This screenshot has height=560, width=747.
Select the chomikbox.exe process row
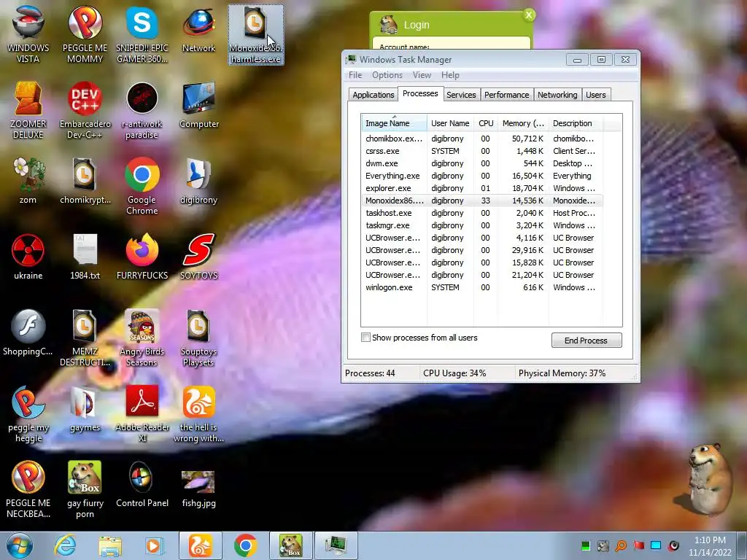coord(481,139)
